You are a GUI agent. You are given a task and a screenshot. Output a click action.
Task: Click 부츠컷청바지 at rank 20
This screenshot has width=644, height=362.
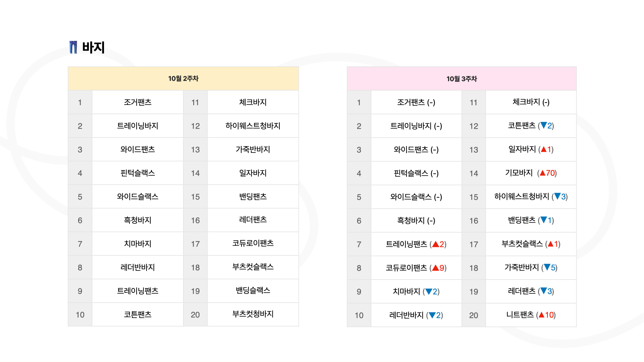click(253, 314)
